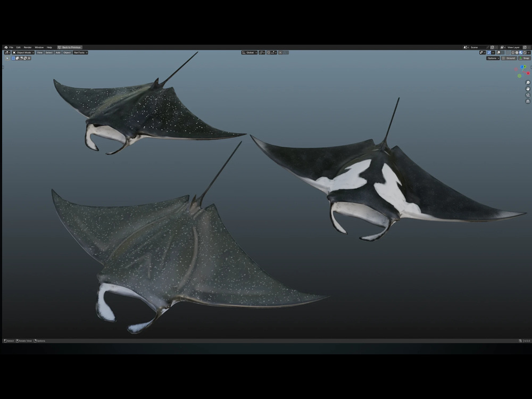Open the File menu

(11, 47)
